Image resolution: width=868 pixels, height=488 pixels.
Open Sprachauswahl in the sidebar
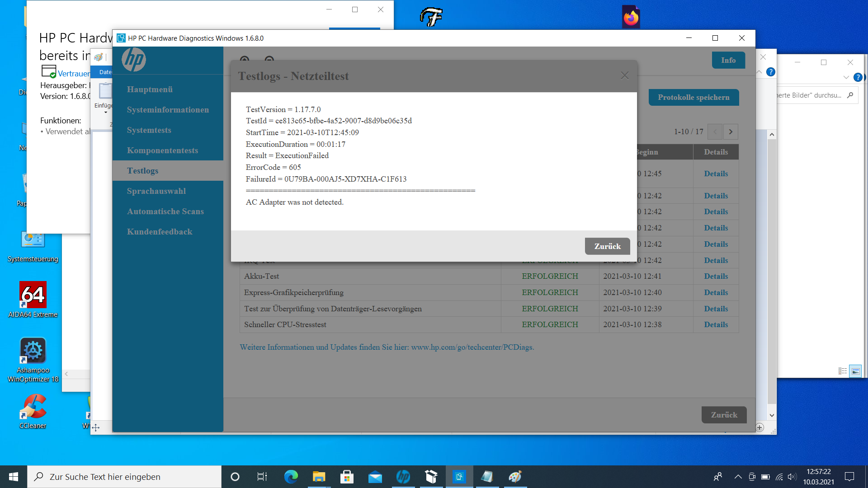(x=156, y=191)
